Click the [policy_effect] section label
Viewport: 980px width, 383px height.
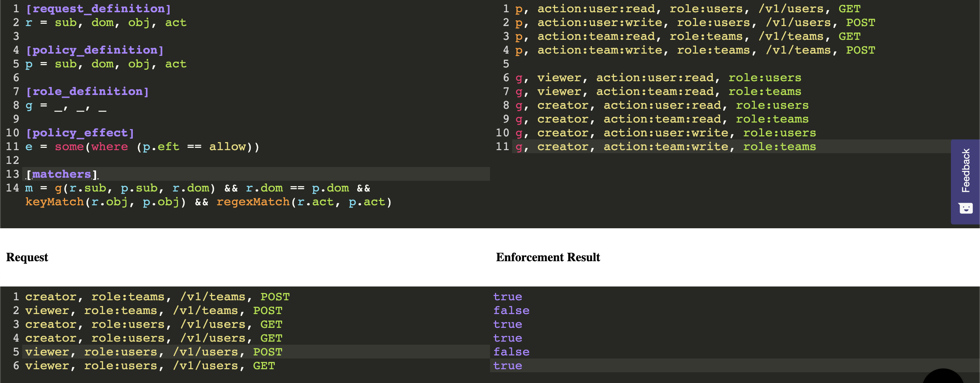pyautogui.click(x=80, y=133)
